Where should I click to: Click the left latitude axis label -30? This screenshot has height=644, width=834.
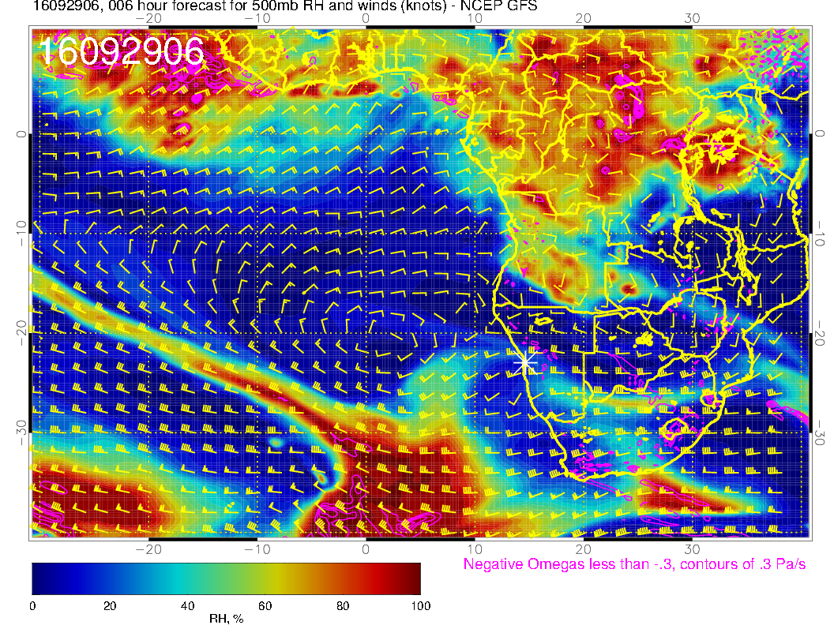(21, 432)
